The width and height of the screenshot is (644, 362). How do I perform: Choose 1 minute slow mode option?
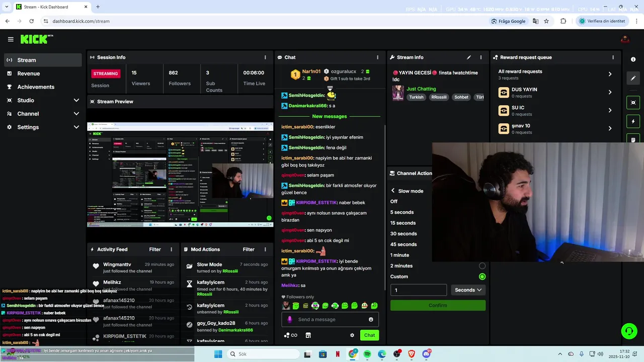click(x=399, y=255)
